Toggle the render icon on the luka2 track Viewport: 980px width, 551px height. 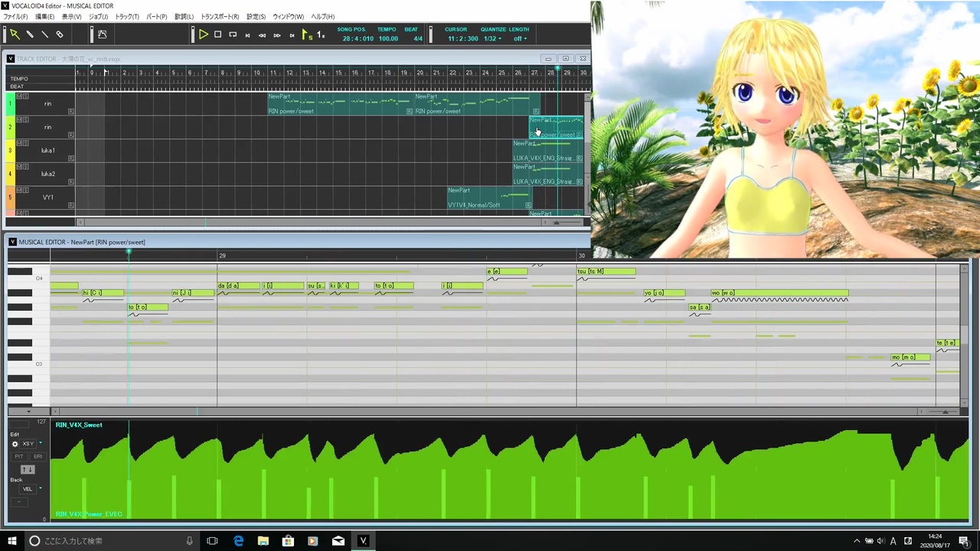tap(71, 181)
